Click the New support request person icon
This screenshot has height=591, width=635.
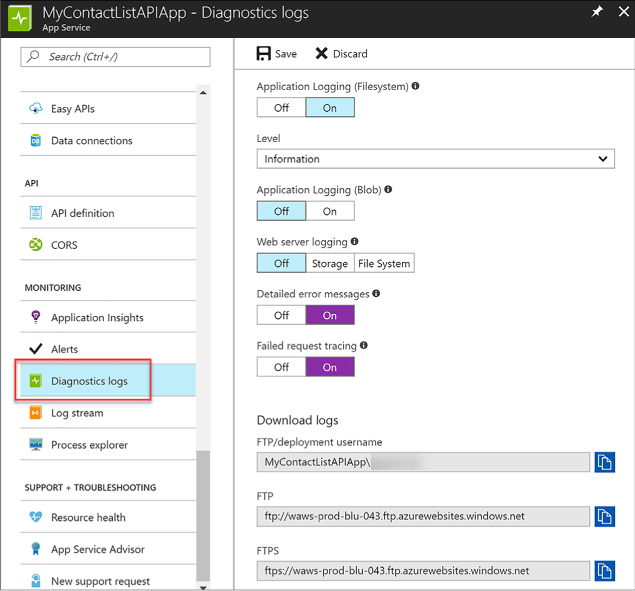pyautogui.click(x=36, y=580)
